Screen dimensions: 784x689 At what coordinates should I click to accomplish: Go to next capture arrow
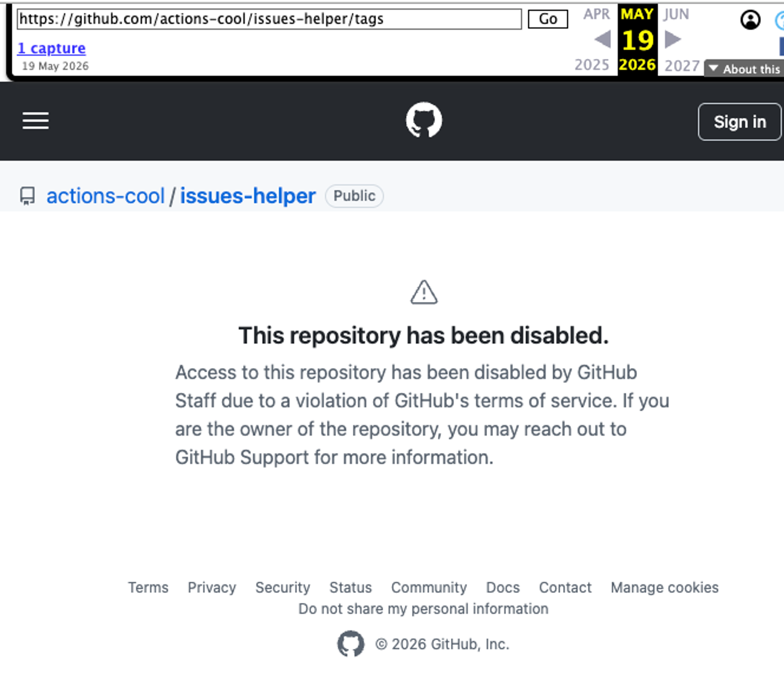(x=673, y=39)
